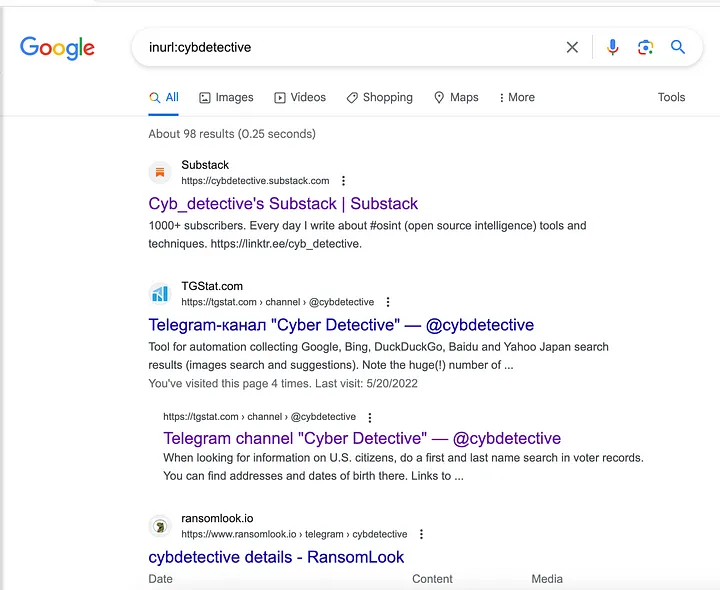Viewport: 720px width, 590px height.
Task: Open Telegram-канал "Cyber Detective" link
Action: tap(341, 325)
